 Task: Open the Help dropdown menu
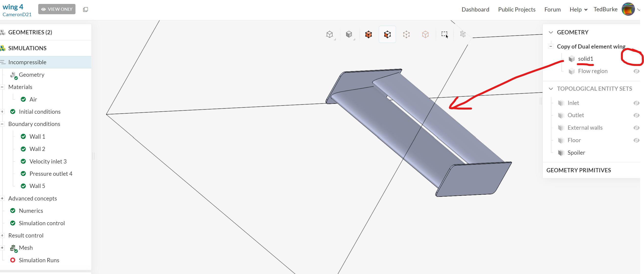(x=578, y=10)
